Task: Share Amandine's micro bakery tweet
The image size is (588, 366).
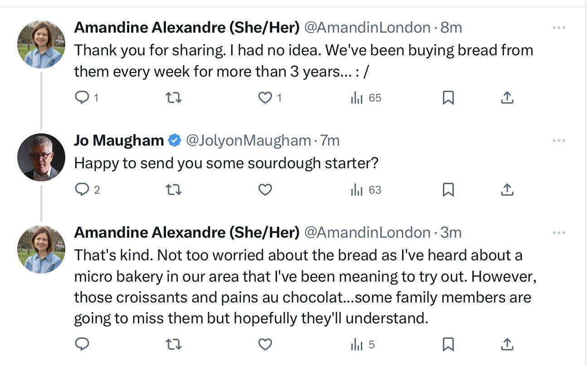Action: click(x=507, y=345)
